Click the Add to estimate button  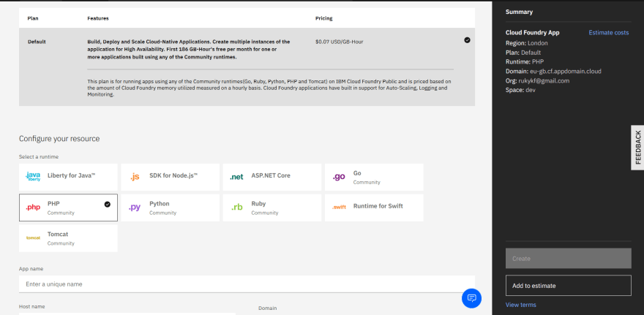tap(569, 286)
